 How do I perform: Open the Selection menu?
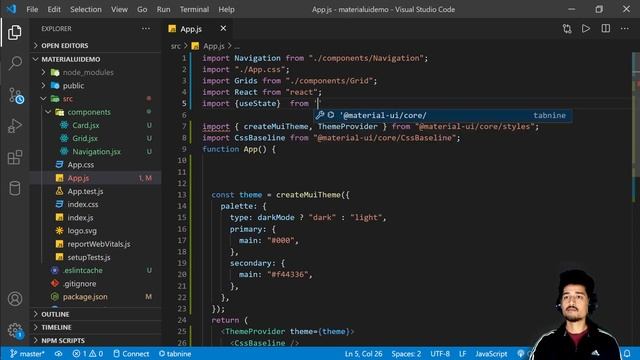[86, 9]
